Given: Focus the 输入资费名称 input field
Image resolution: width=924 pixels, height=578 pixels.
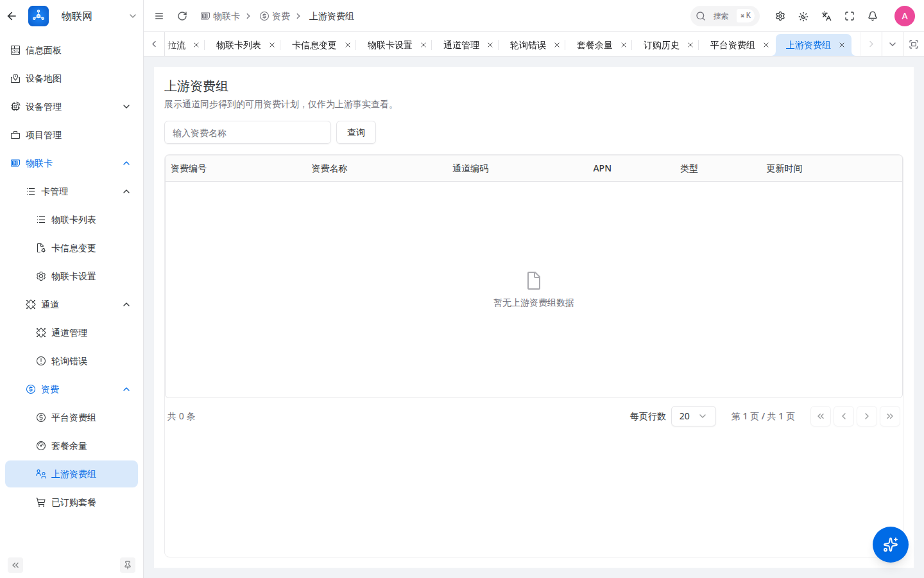Looking at the screenshot, I should tap(248, 132).
